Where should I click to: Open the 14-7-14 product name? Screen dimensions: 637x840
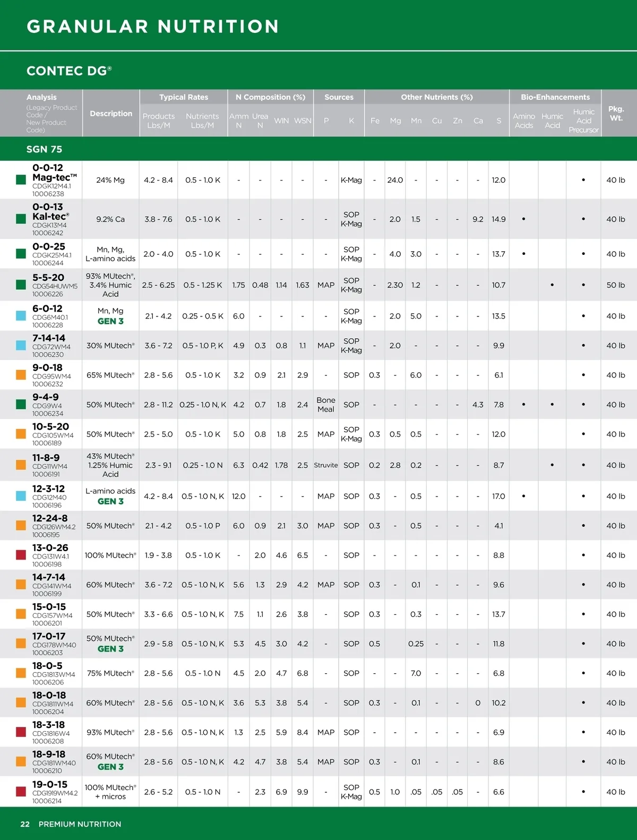tap(48, 577)
